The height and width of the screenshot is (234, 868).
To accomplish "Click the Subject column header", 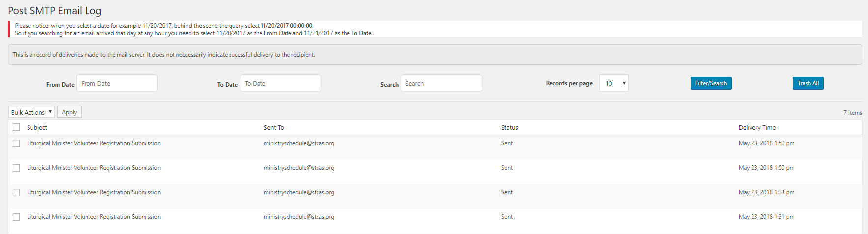I will tap(37, 127).
